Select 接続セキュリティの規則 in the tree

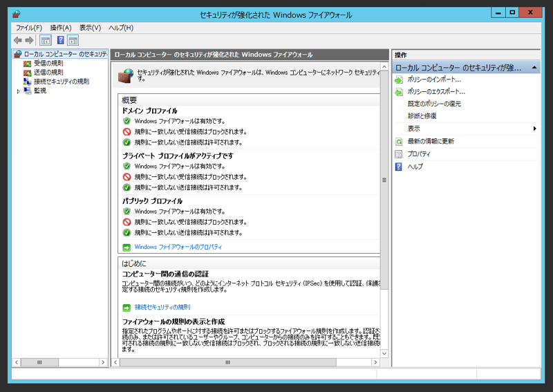62,82
